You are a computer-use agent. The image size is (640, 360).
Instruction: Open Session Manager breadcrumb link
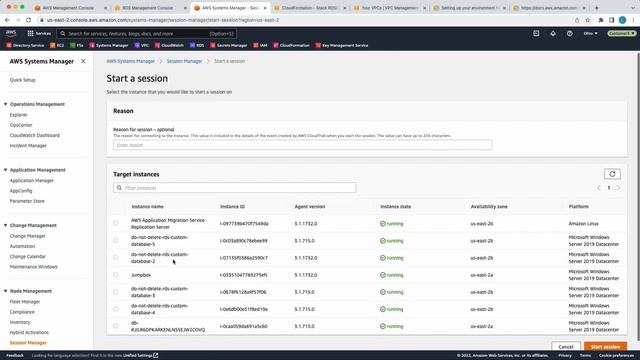(x=184, y=61)
